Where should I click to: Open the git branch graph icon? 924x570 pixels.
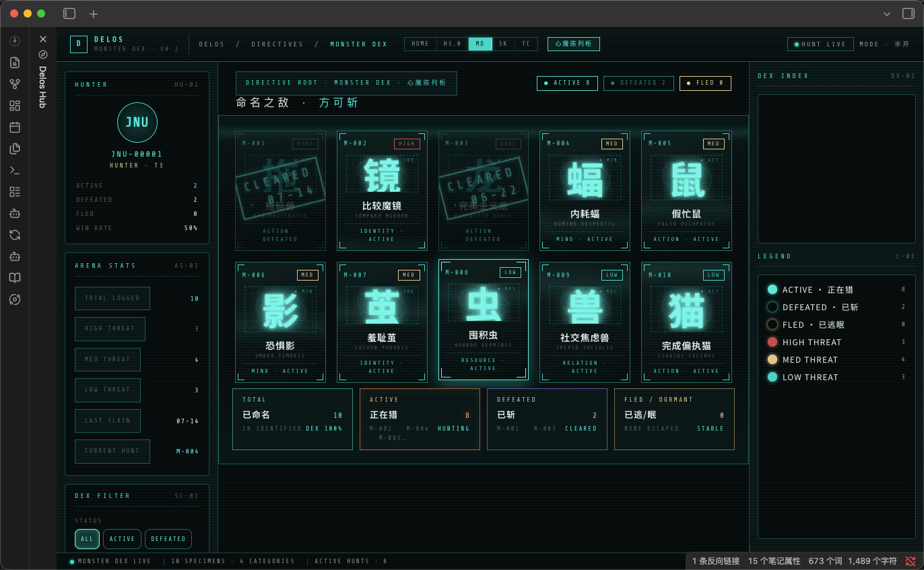15,84
